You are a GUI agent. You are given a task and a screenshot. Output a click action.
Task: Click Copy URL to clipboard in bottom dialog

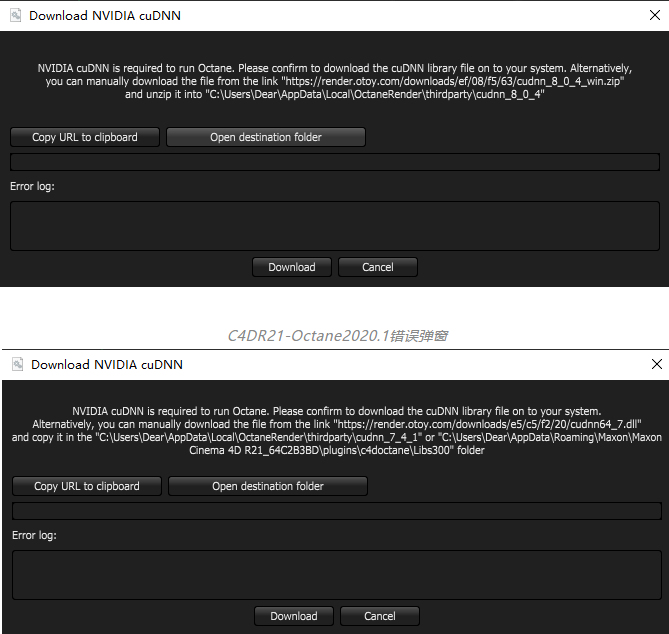click(87, 486)
